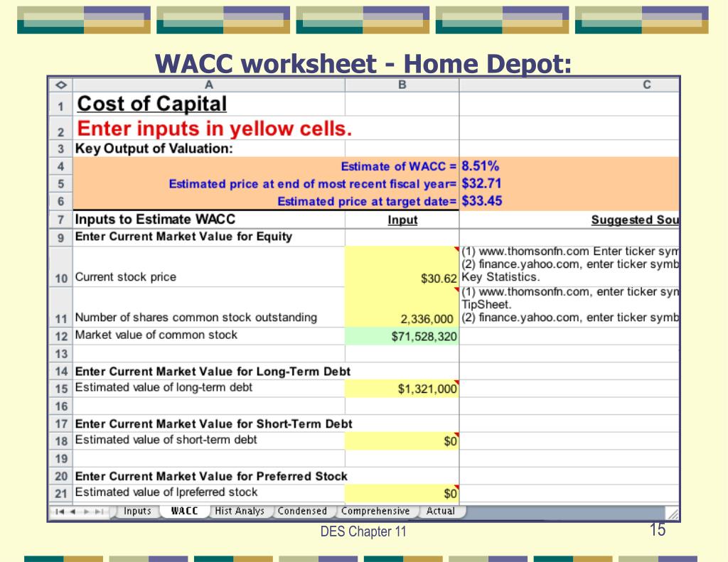
Task: Click 'Enter Current Market Value for Preferred Stock'
Action: click(211, 476)
